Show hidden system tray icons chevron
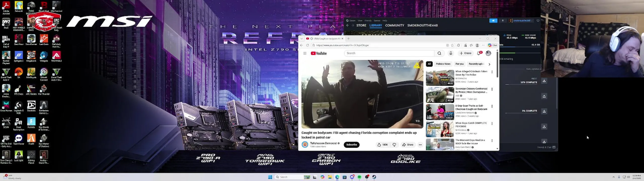Image resolution: width=644 pixels, height=181 pixels. 613,177
